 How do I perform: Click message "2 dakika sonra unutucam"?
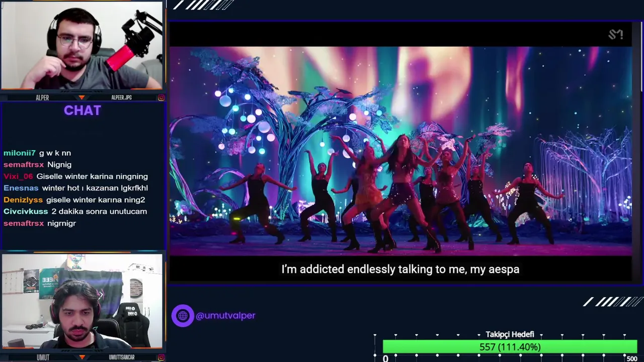(x=99, y=212)
